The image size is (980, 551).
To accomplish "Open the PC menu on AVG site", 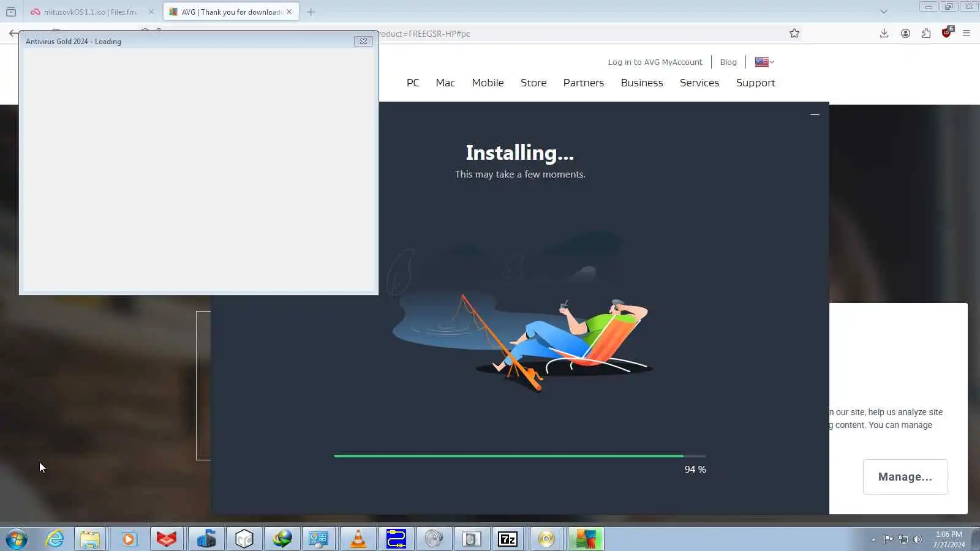I will (413, 83).
